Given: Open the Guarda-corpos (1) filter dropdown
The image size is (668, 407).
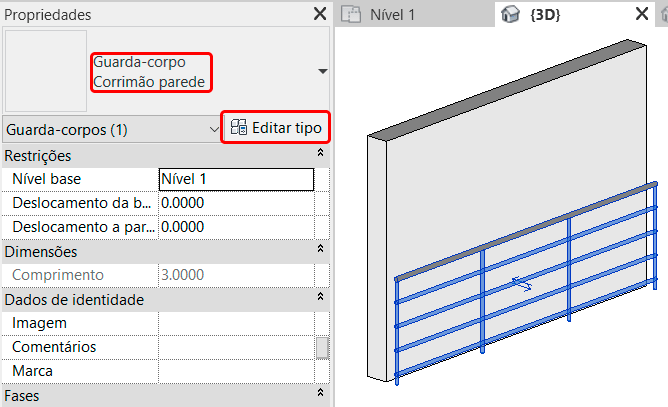Looking at the screenshot, I should pyautogui.click(x=214, y=129).
